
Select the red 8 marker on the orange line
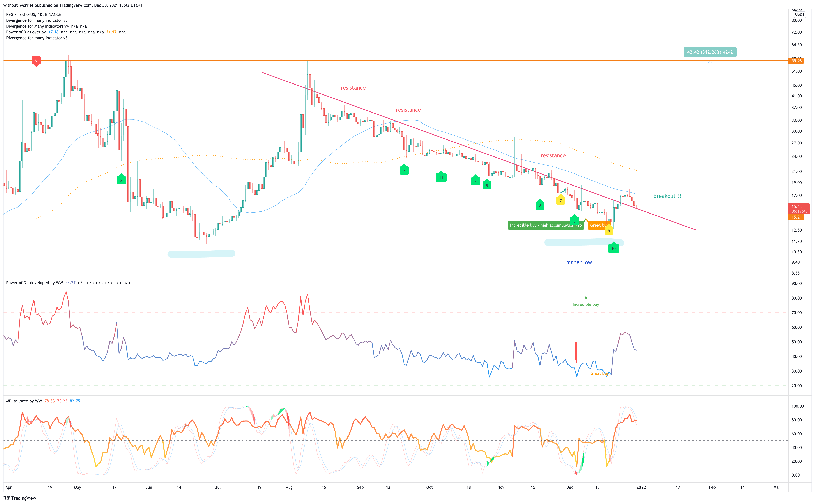(x=36, y=61)
